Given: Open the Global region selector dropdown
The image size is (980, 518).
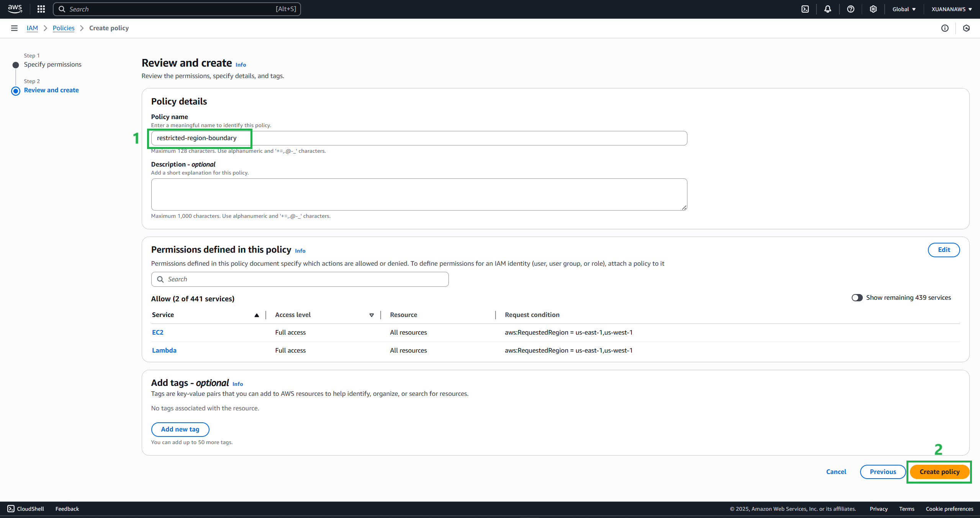Looking at the screenshot, I should coord(903,9).
